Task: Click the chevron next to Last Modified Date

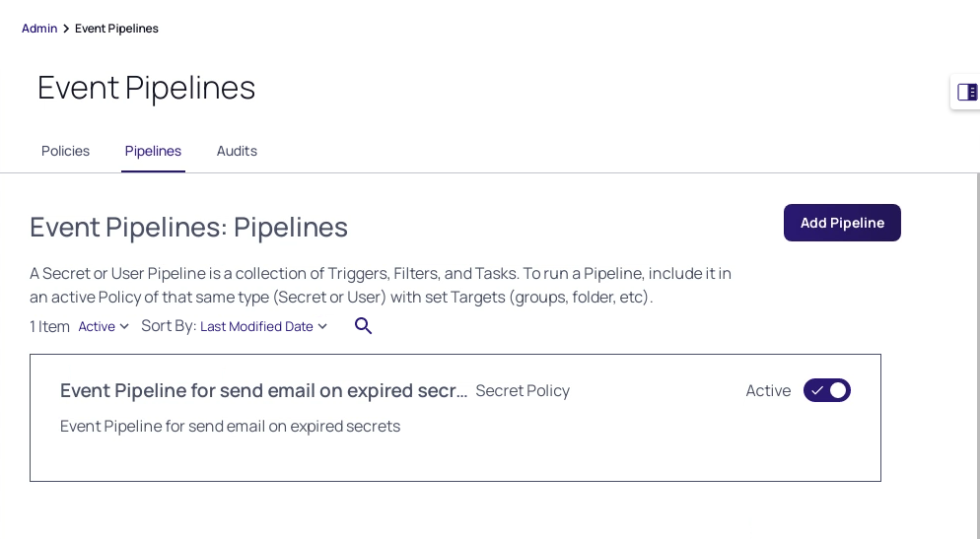Action: [322, 326]
